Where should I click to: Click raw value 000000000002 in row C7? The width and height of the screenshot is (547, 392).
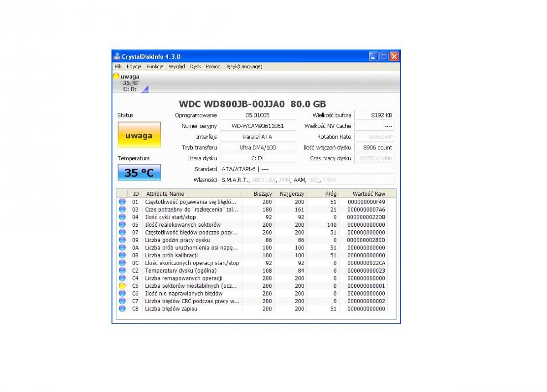pyautogui.click(x=366, y=301)
